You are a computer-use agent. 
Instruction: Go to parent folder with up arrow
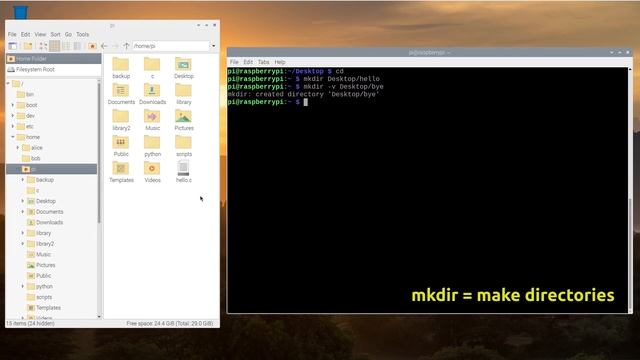(x=126, y=46)
